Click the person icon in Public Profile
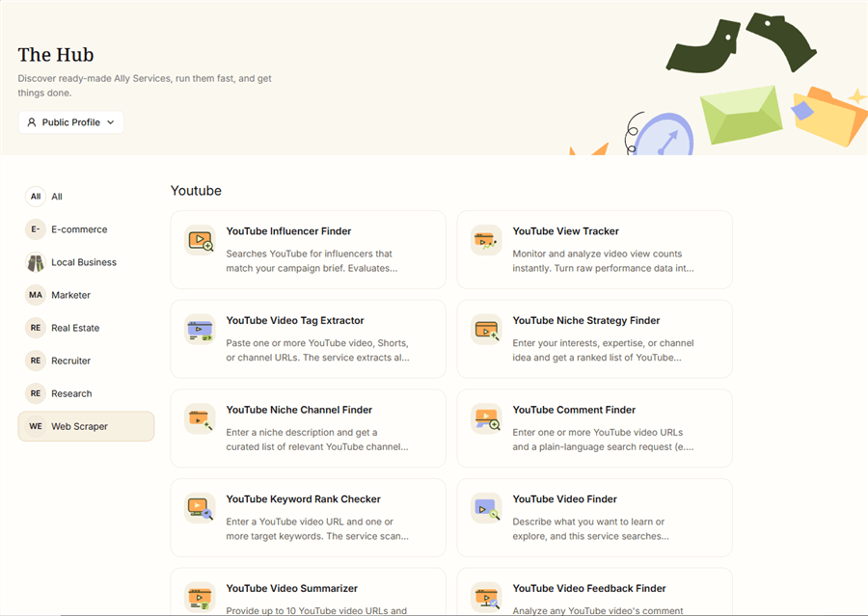868x616 pixels. click(x=32, y=122)
